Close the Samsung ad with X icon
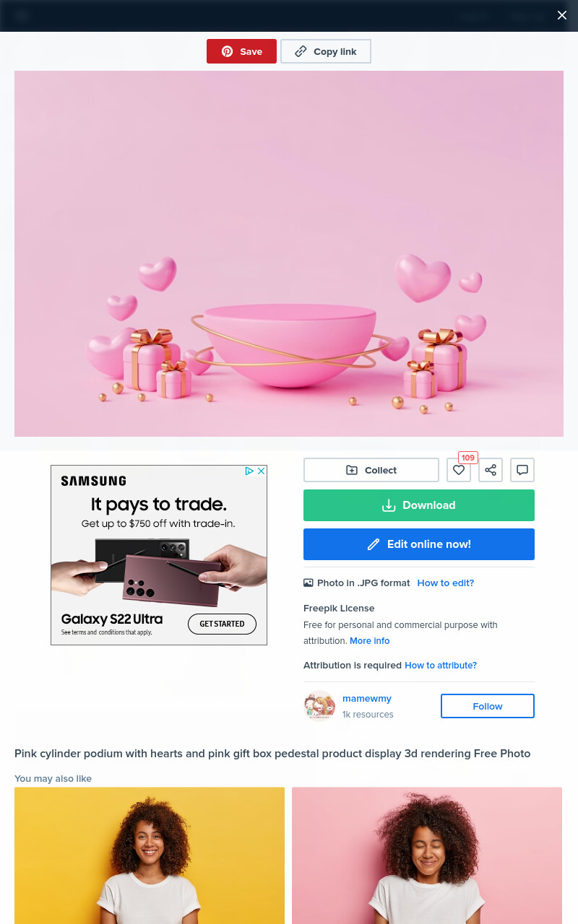This screenshot has height=924, width=578. pos(262,471)
